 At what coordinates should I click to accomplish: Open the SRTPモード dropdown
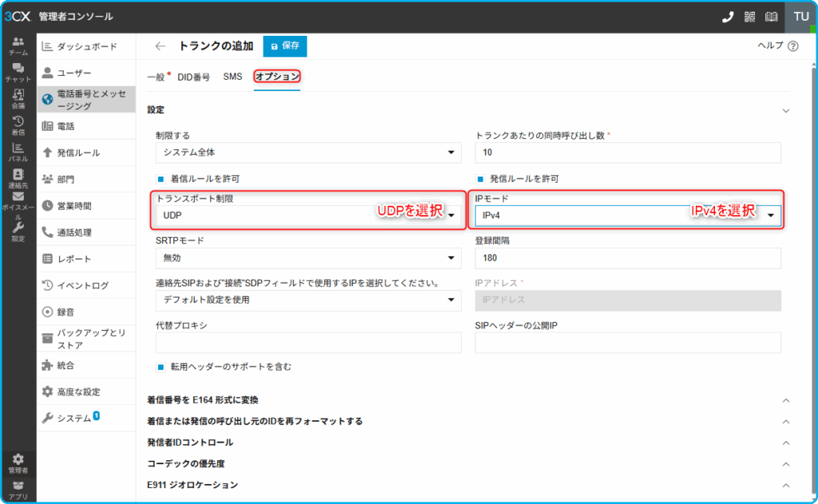click(308, 258)
